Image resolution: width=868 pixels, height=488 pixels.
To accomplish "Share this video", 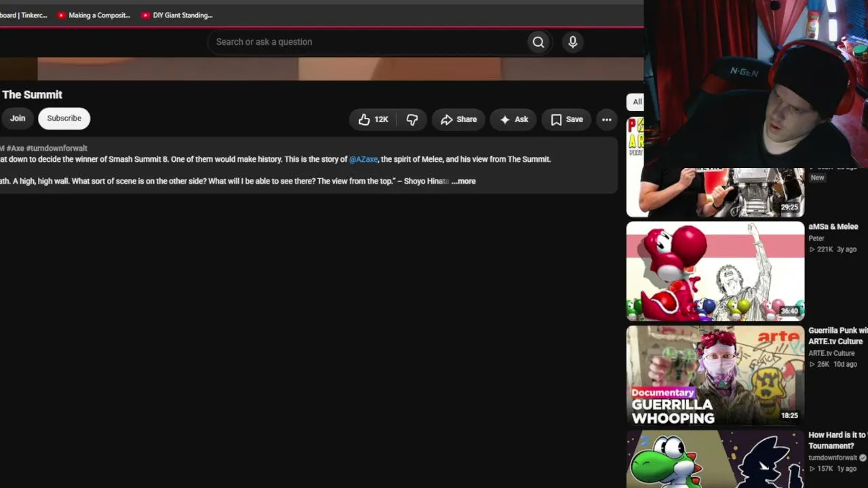I will tap(458, 119).
